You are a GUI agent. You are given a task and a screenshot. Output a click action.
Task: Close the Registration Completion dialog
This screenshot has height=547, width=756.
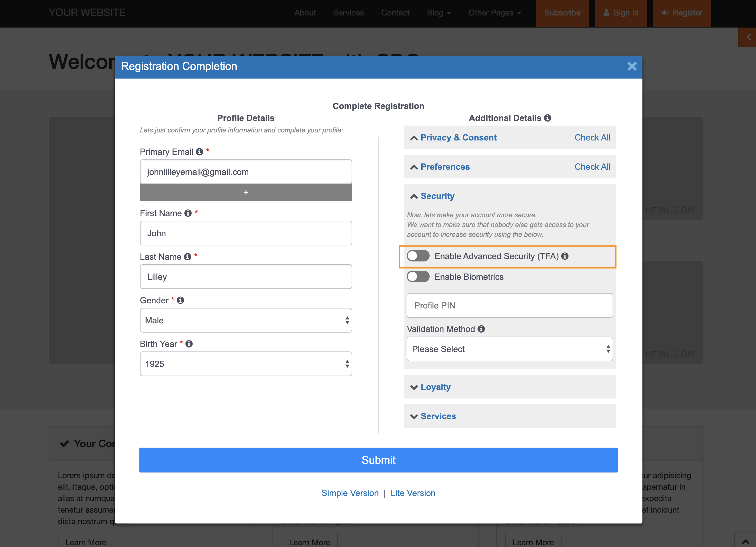point(632,66)
